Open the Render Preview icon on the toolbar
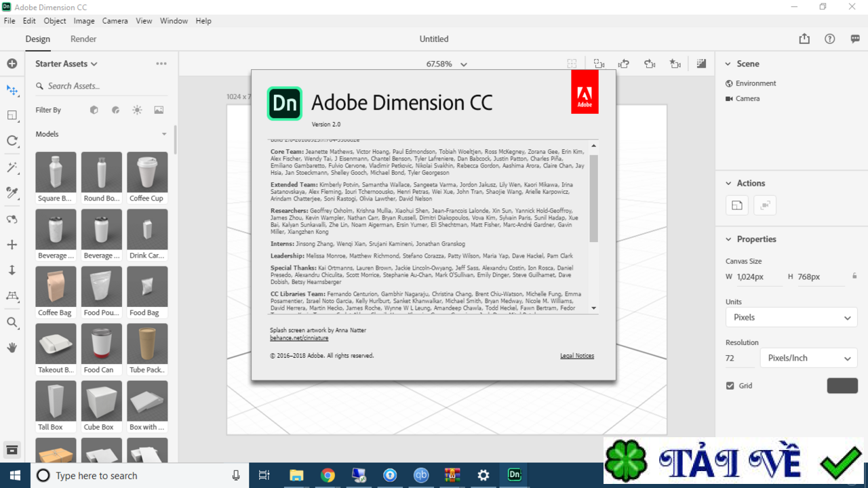 coord(701,63)
